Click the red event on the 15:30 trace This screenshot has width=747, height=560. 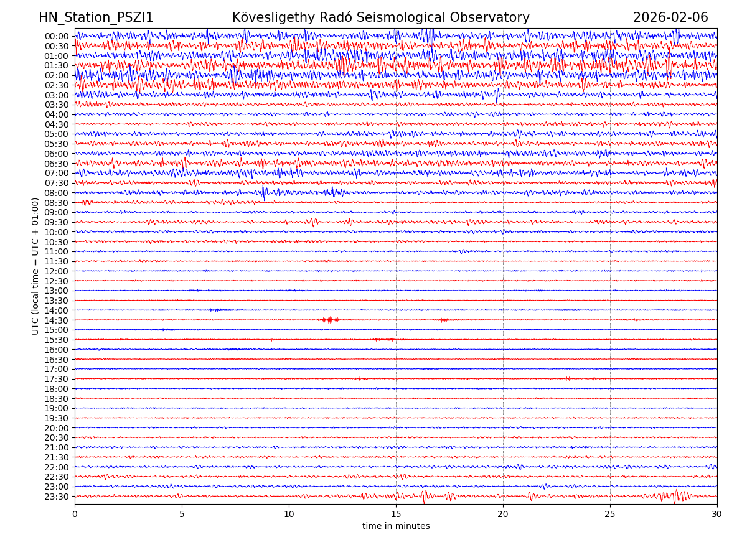[383, 340]
